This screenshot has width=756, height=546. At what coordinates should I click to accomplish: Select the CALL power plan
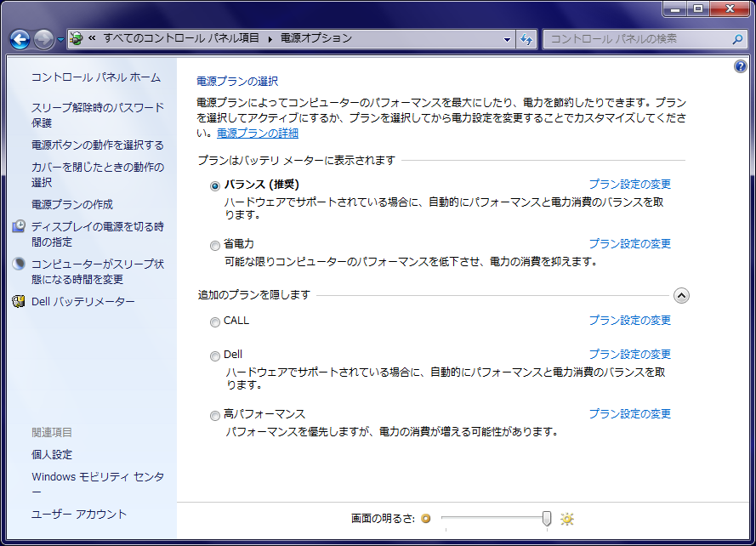(215, 322)
